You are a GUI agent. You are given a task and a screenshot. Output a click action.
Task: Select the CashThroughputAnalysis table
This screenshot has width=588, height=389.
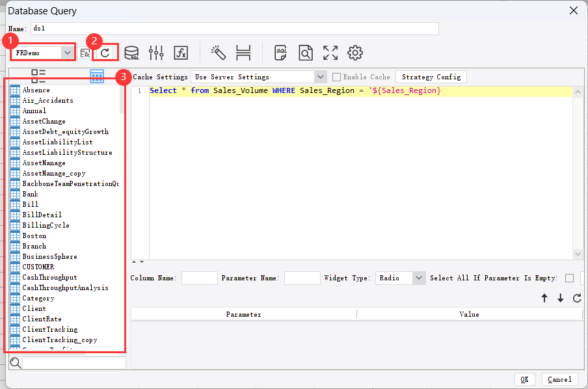coord(65,288)
